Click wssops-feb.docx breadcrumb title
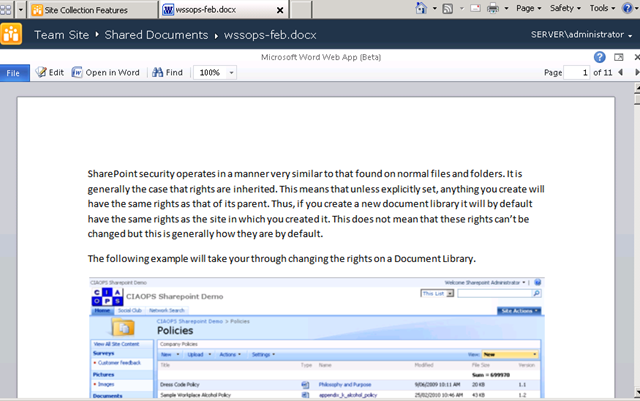 [270, 35]
